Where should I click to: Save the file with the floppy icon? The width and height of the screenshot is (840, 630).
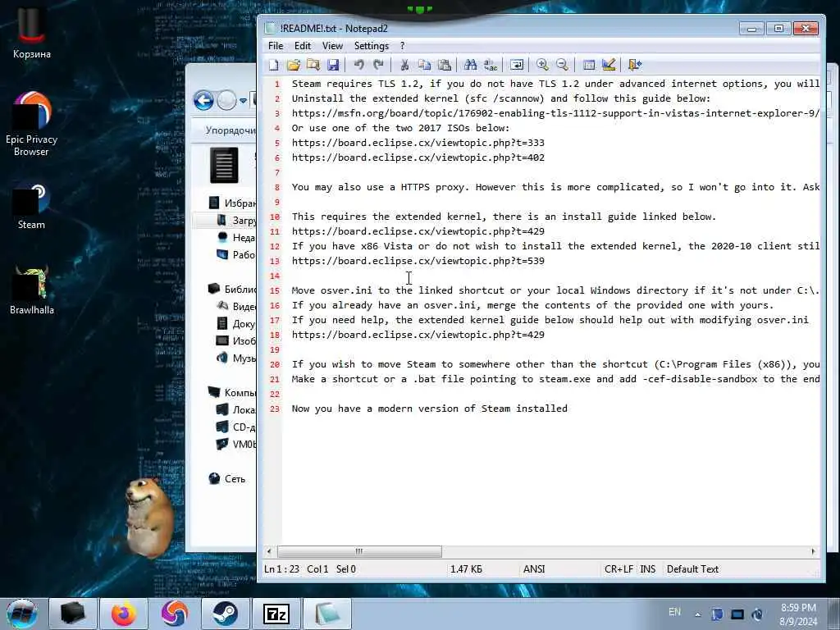click(333, 65)
